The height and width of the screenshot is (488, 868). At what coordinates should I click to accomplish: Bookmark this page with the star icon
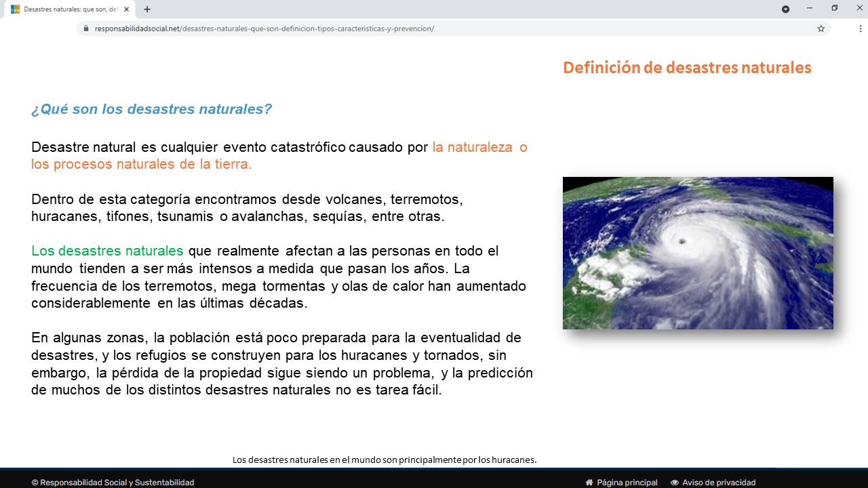(x=821, y=28)
